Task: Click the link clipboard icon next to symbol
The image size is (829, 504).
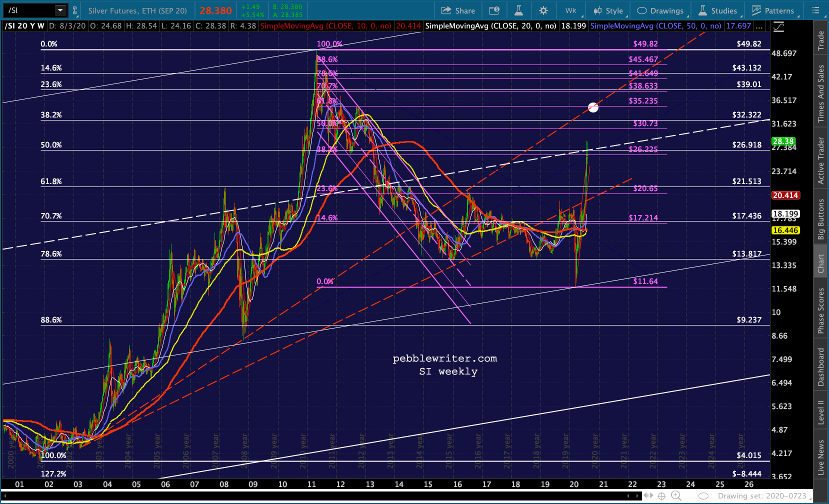Action: [75, 10]
